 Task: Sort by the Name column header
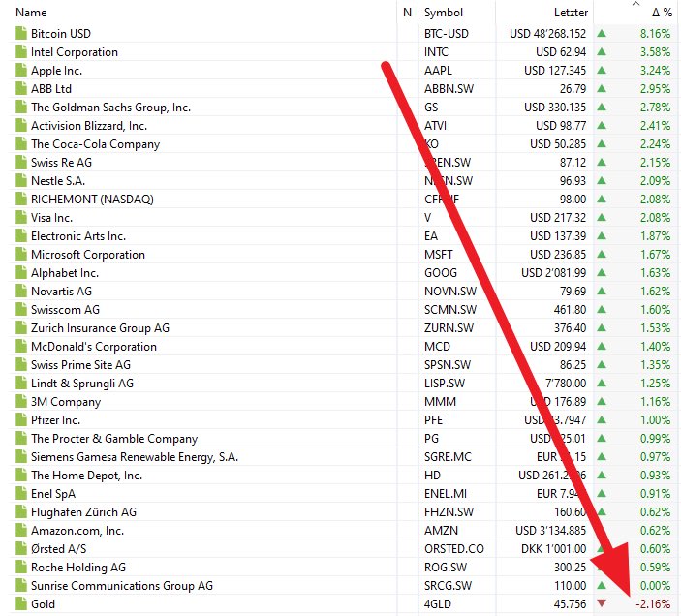pos(31,13)
